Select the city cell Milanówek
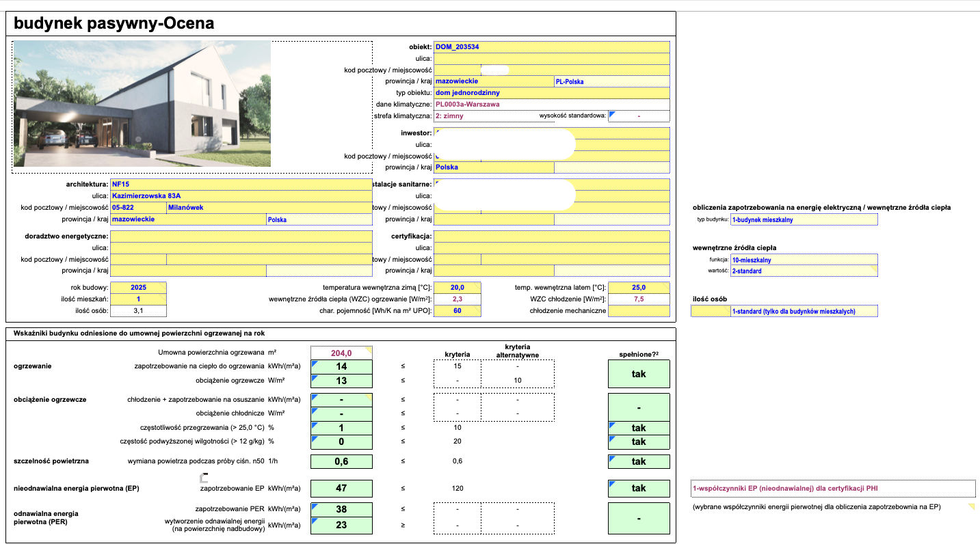The height and width of the screenshot is (544, 980). [x=269, y=208]
